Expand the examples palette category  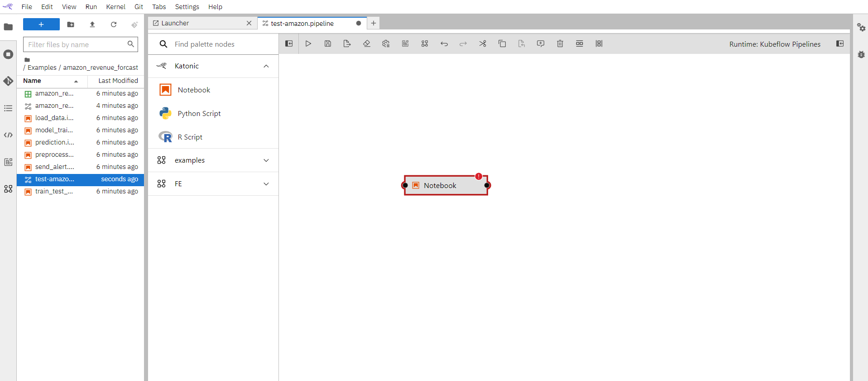click(x=266, y=160)
